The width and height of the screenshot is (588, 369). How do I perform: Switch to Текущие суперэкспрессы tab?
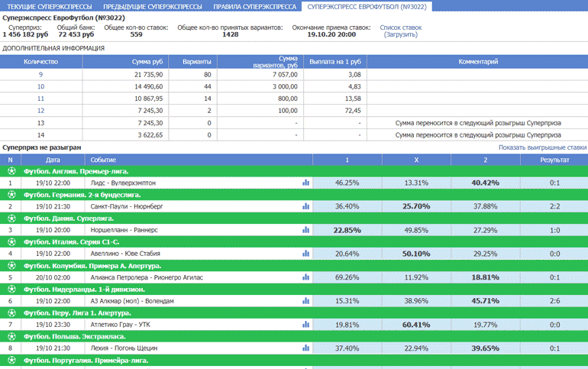pyautogui.click(x=49, y=6)
